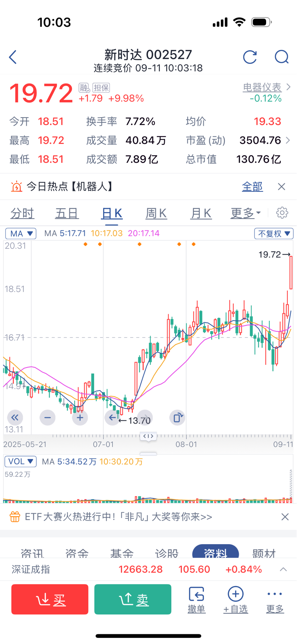Tap the red 买 buy button
Image resolution: width=297 pixels, height=644 pixels.
point(50,599)
